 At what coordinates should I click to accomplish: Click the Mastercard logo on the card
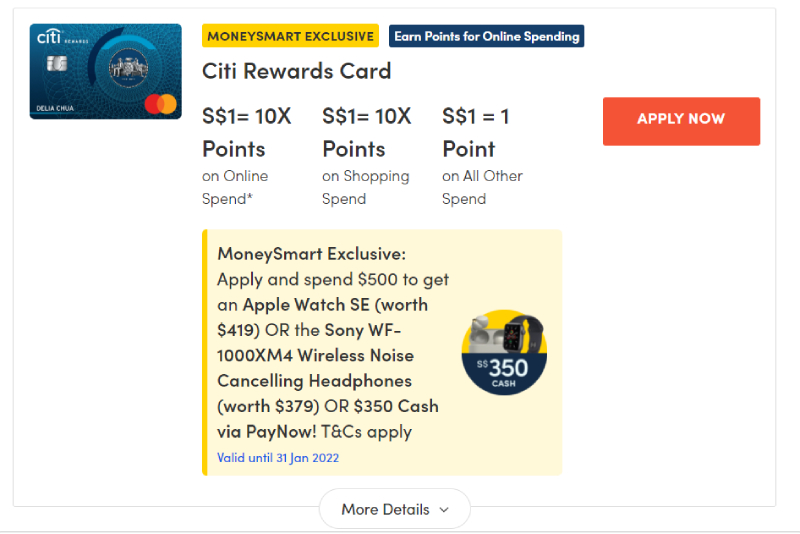coord(160,103)
